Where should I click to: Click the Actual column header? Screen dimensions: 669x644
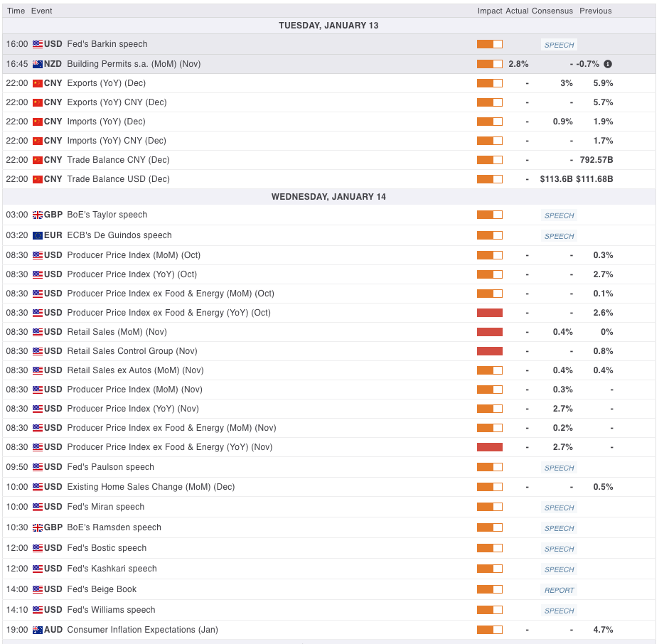pyautogui.click(x=517, y=11)
